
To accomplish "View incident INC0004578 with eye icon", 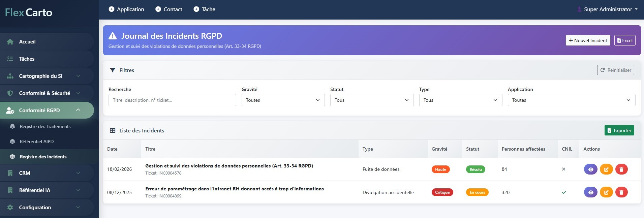I will [x=591, y=169].
